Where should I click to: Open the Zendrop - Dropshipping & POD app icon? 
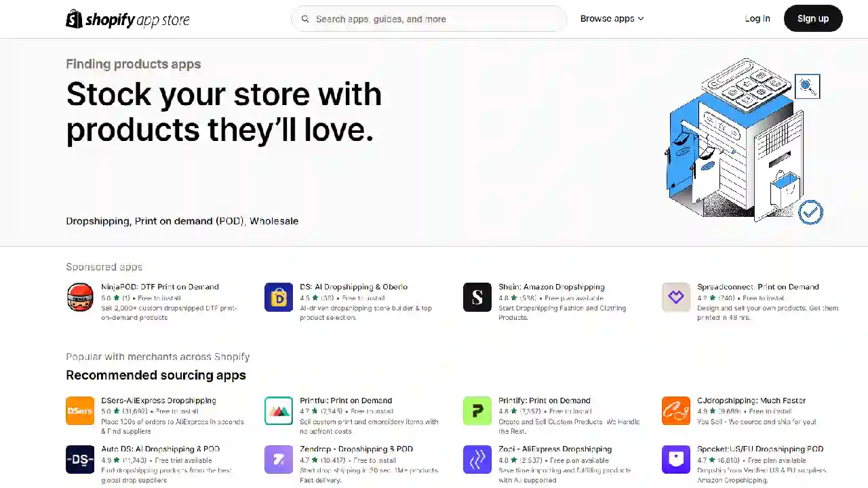click(279, 460)
